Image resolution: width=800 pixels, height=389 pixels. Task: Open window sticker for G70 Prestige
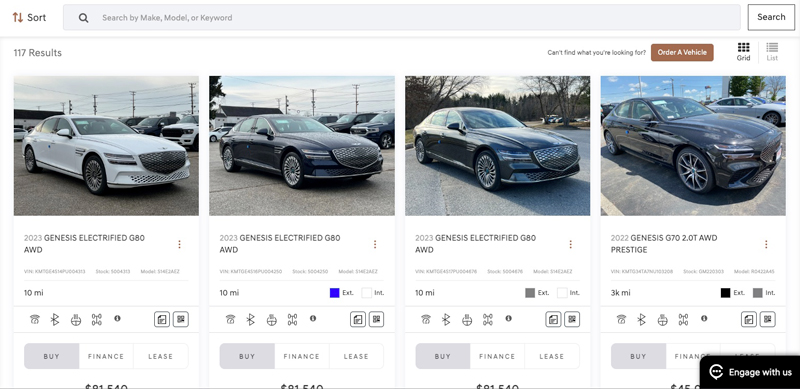click(x=748, y=319)
